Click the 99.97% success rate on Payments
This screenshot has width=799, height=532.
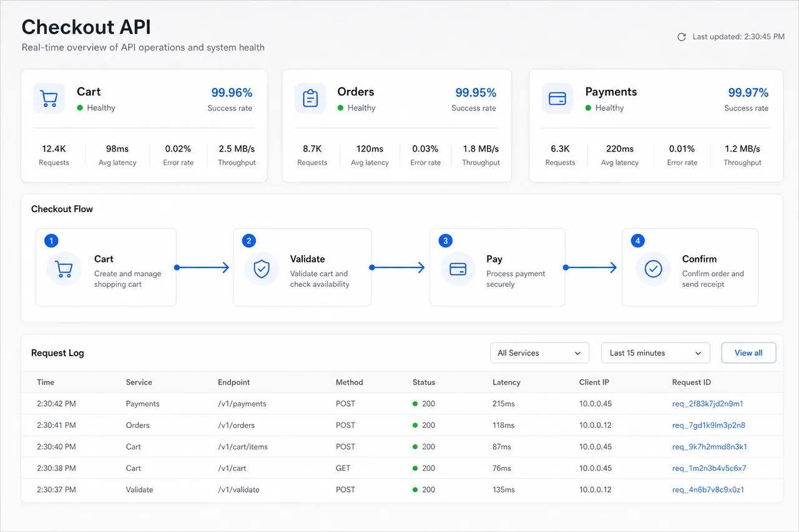748,93
